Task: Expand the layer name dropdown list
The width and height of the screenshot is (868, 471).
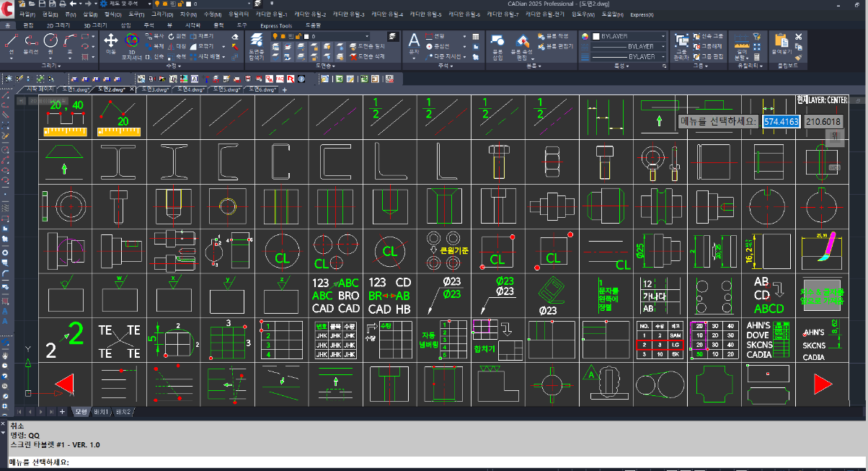Action: [366, 36]
